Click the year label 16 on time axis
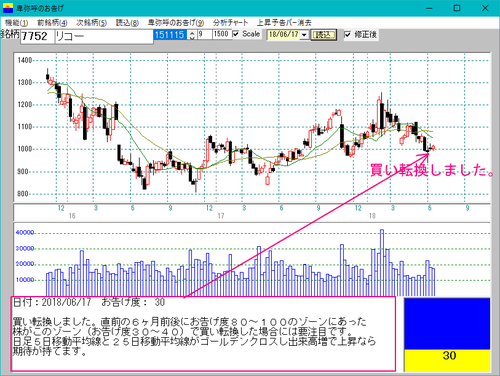The width and height of the screenshot is (500, 376). (72, 216)
